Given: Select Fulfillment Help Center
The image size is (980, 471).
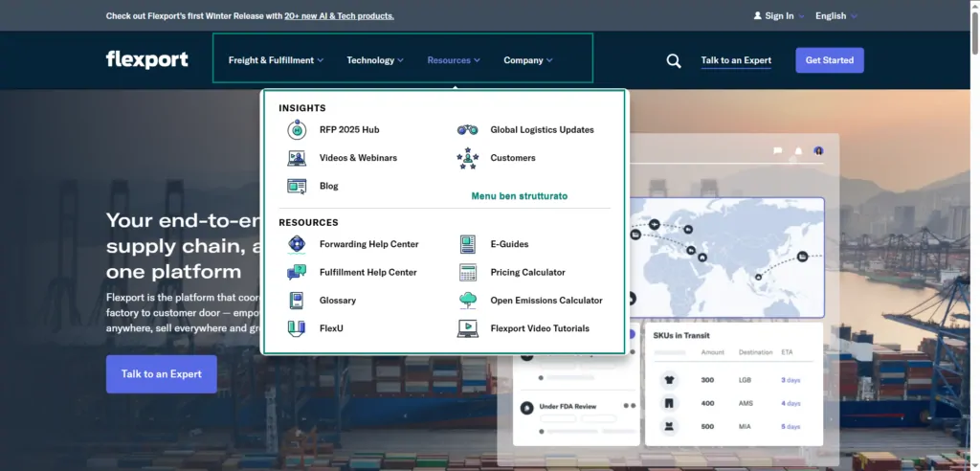Looking at the screenshot, I should point(368,273).
